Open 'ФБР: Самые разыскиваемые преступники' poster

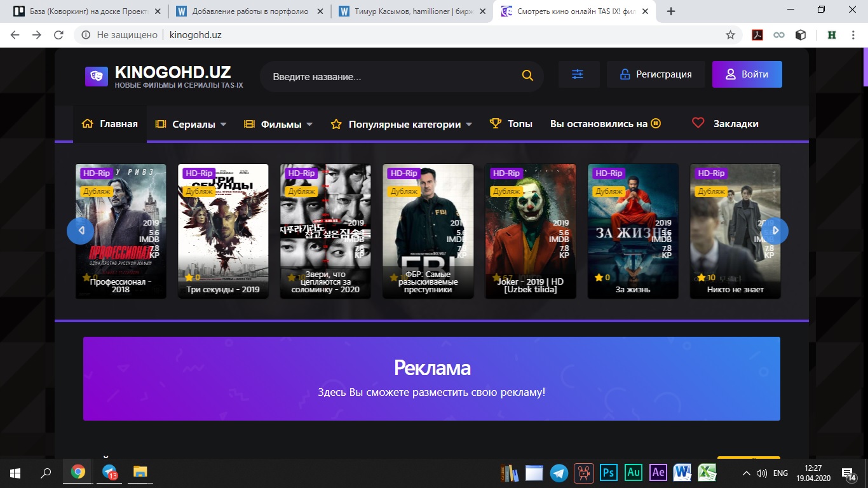pos(428,231)
